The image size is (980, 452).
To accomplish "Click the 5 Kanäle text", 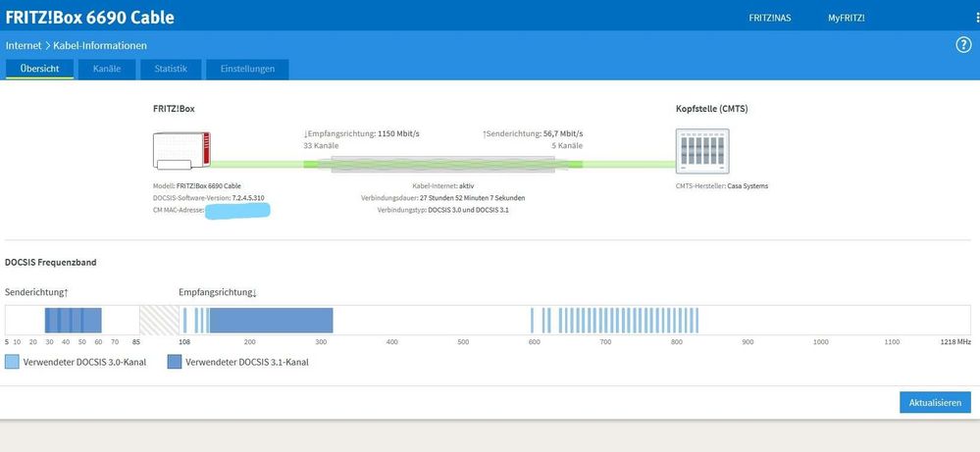I will [x=567, y=145].
